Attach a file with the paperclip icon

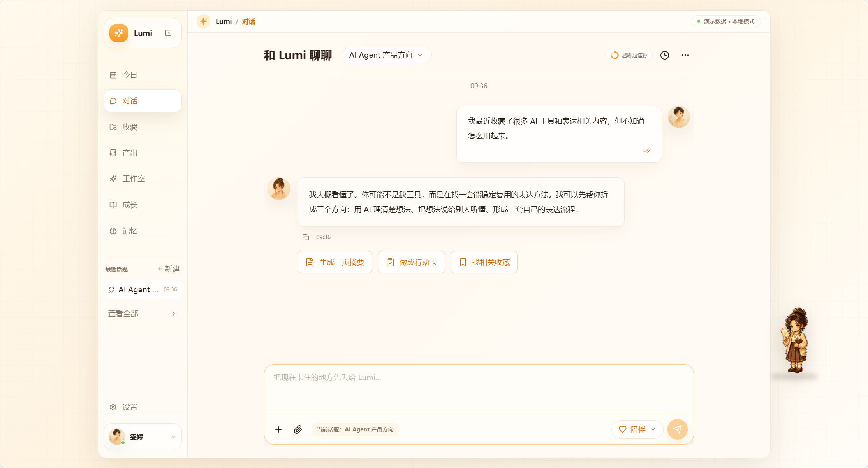(x=298, y=429)
